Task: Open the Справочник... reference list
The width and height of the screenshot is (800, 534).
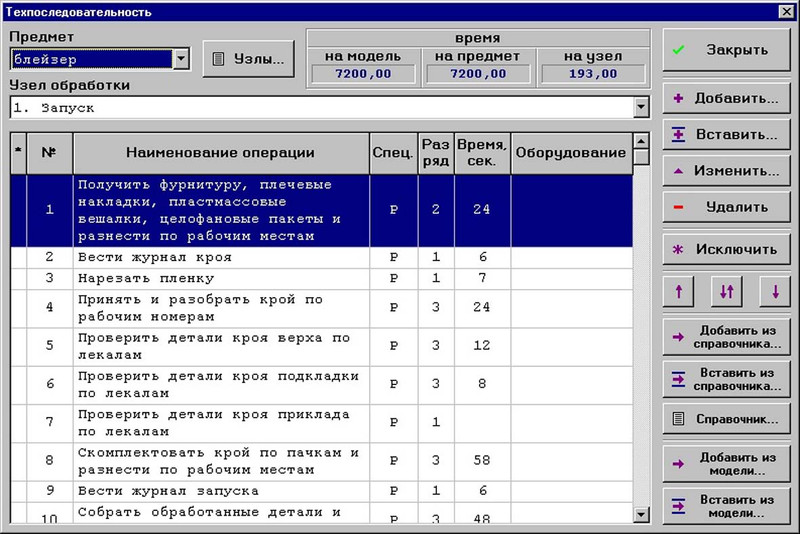Action: pos(726,419)
